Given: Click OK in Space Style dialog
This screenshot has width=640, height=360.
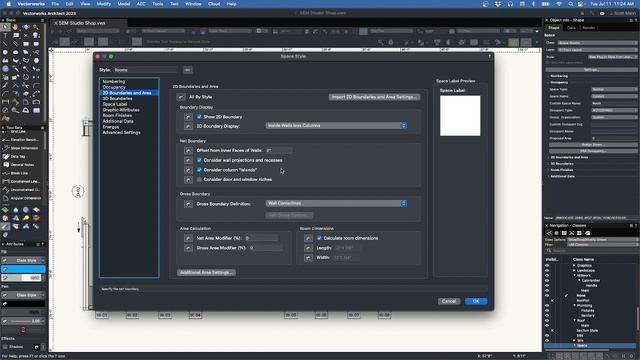Looking at the screenshot, I should point(476,301).
